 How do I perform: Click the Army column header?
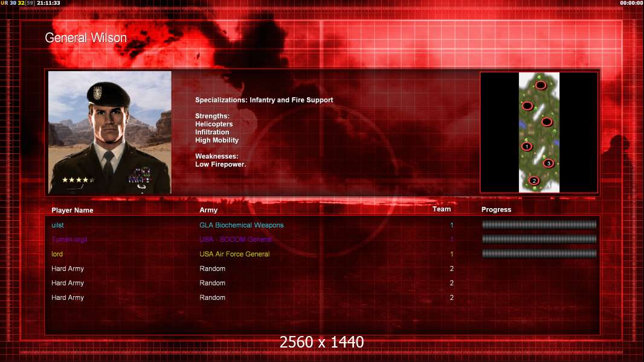point(208,210)
